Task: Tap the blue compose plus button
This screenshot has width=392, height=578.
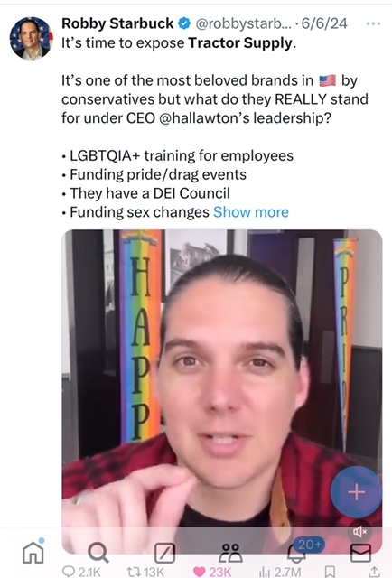Action: 356,491
